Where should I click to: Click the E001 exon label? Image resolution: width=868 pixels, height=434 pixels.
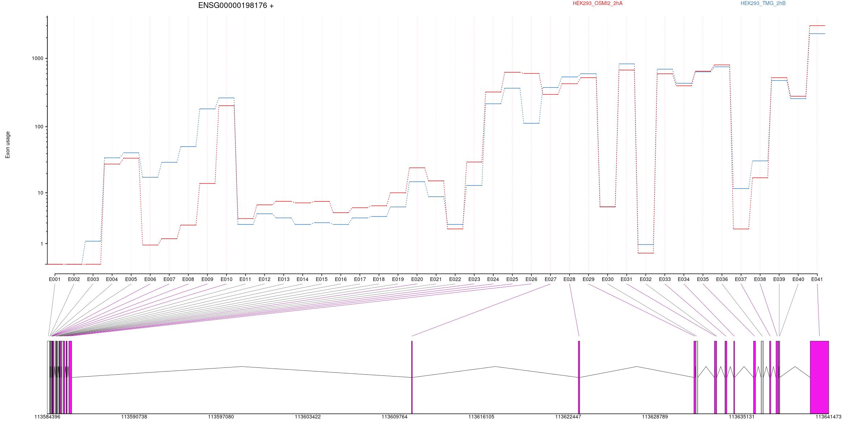tap(55, 279)
